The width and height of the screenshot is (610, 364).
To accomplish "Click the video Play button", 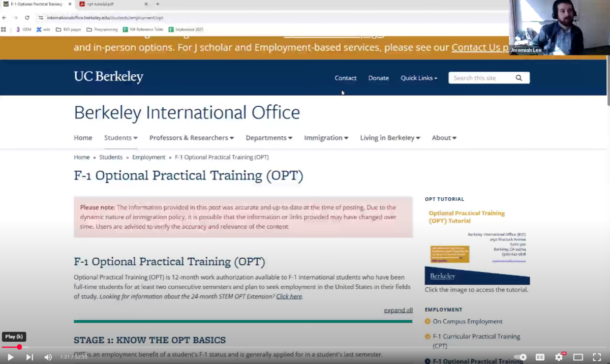I will point(10,357).
